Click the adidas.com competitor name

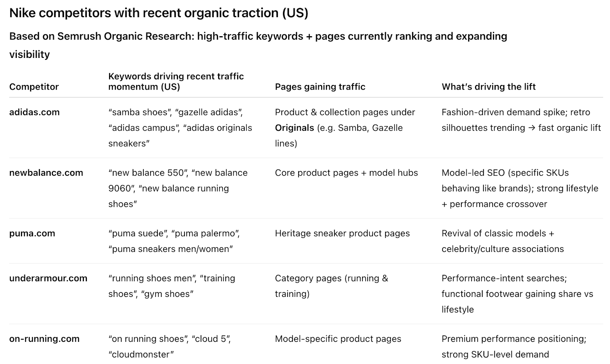click(x=34, y=112)
